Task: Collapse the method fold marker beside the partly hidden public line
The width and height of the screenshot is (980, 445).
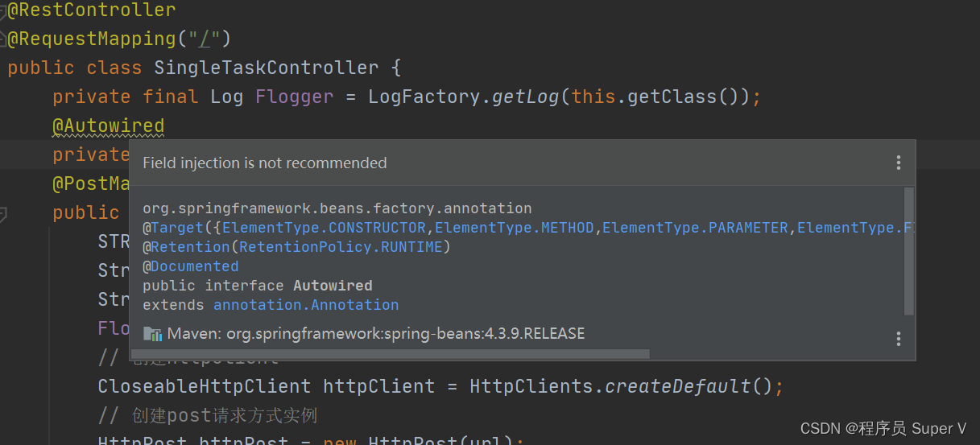Action: 3,213
